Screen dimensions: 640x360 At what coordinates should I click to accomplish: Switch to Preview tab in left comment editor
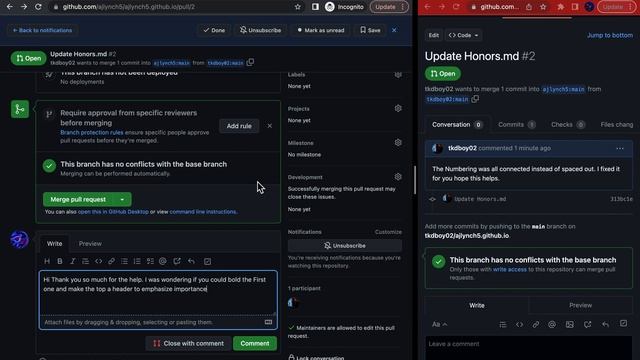pyautogui.click(x=90, y=244)
